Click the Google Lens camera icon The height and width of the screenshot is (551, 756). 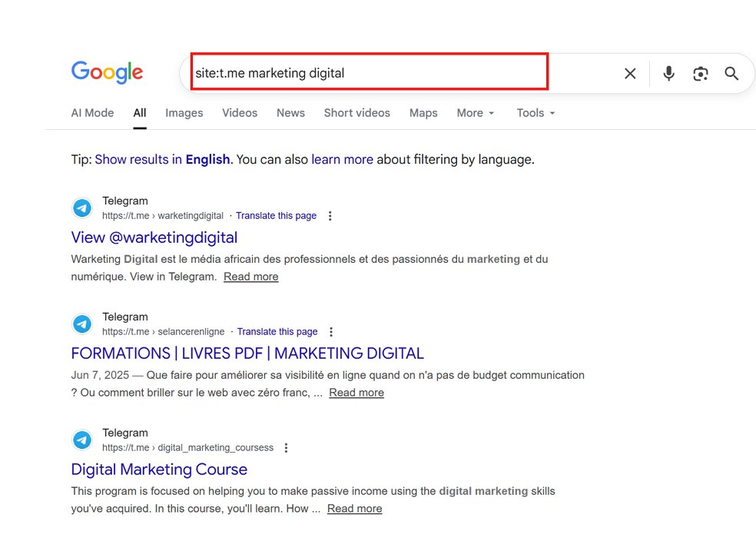pyautogui.click(x=700, y=73)
